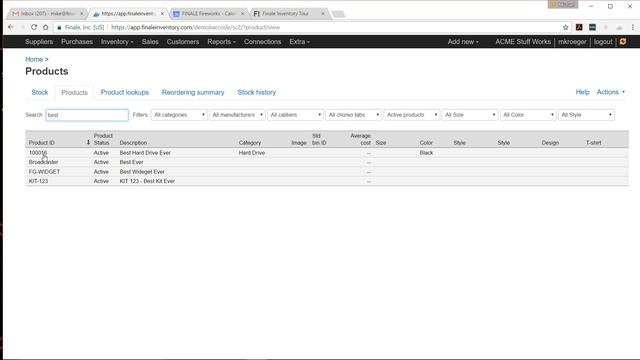640x360 pixels.
Task: Open the All Style filter
Action: (586, 115)
